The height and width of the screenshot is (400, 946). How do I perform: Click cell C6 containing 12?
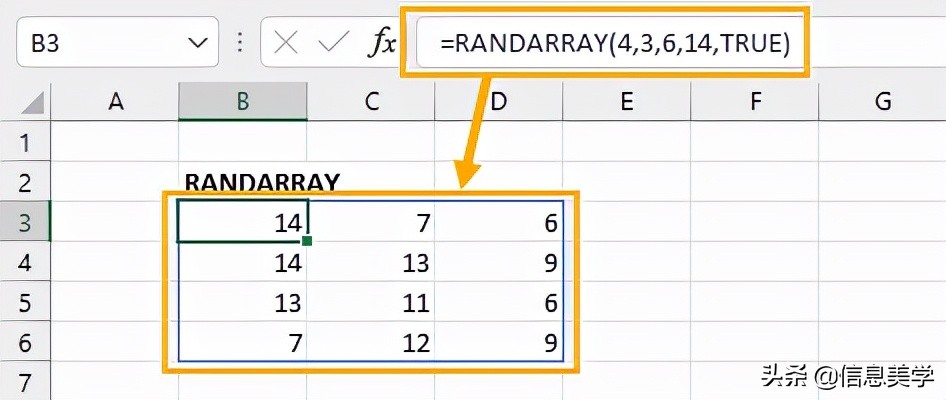[370, 342]
